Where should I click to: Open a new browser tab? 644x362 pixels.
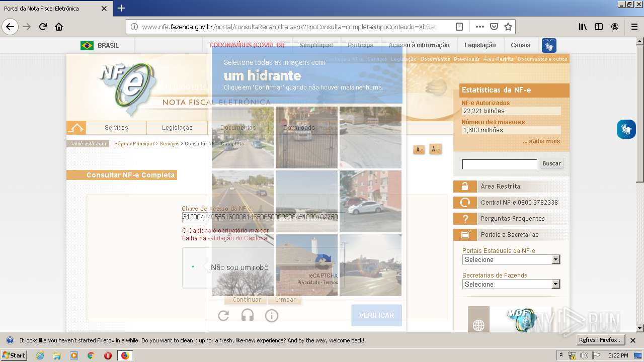[x=121, y=8]
